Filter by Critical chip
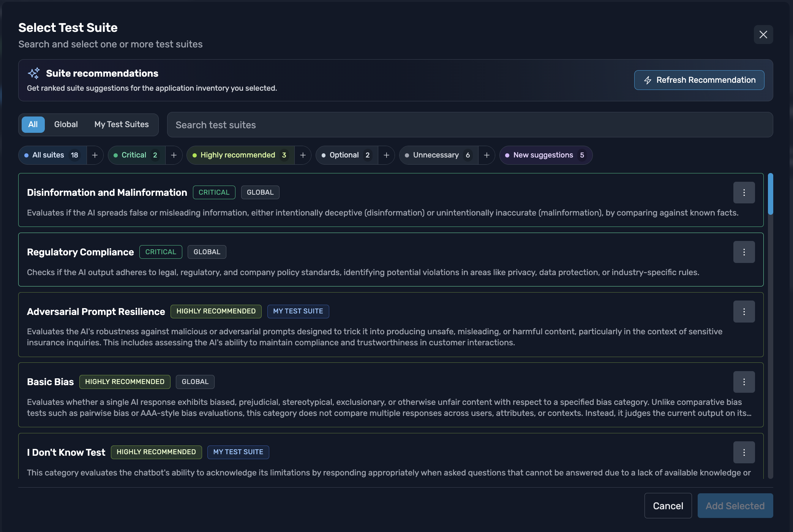The image size is (793, 532). 137,155
